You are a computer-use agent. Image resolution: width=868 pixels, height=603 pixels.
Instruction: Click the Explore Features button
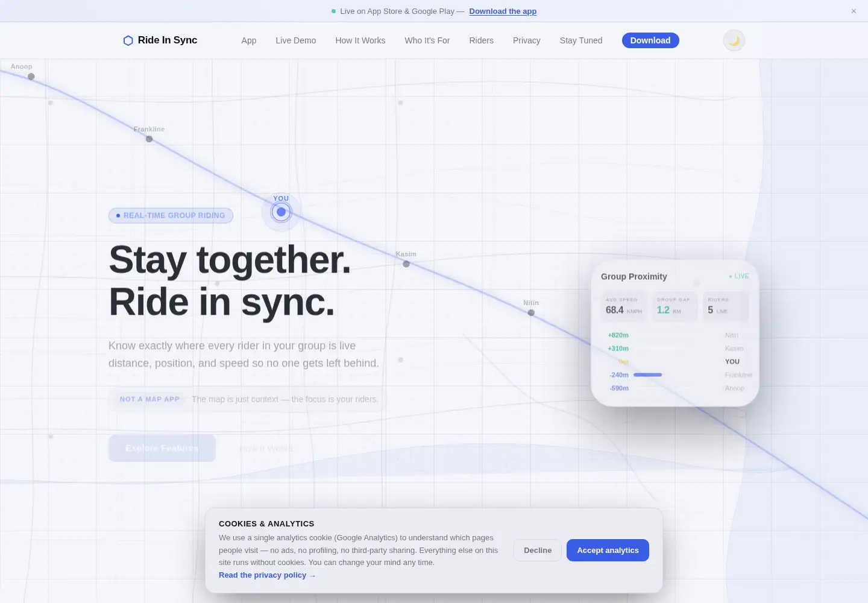click(x=162, y=448)
